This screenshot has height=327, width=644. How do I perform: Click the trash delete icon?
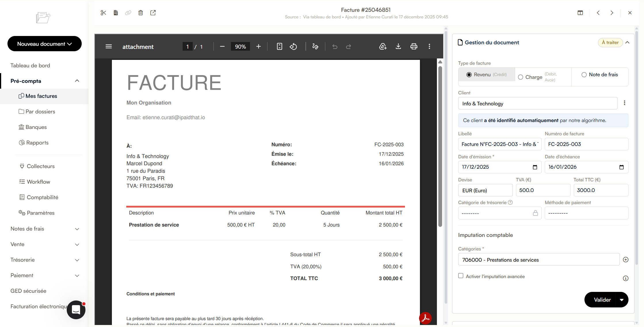[140, 13]
